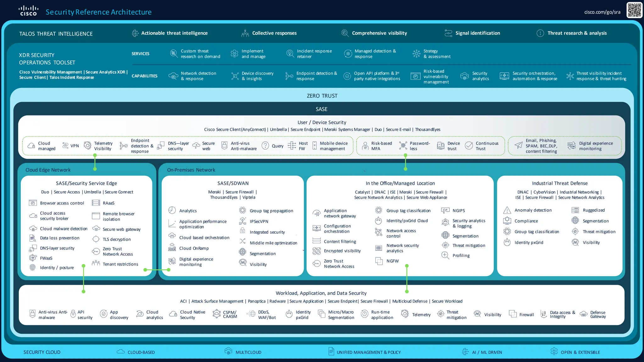Select the ZERO TRUST heading
This screenshot has height=362, width=644.
pyautogui.click(x=322, y=96)
